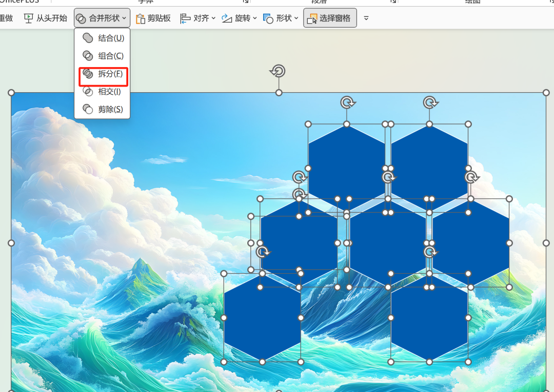
Task: Click the 对齐 align icon in toolbar
Action: pos(185,18)
